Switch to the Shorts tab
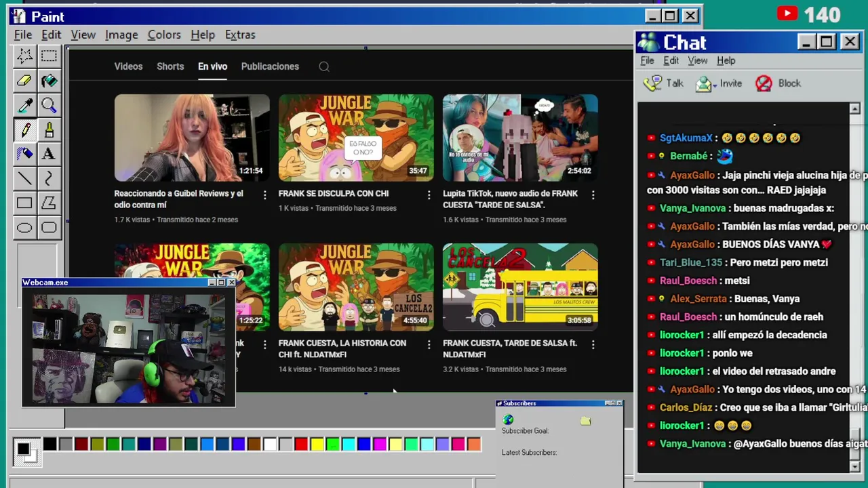This screenshot has width=868, height=488. (x=170, y=66)
